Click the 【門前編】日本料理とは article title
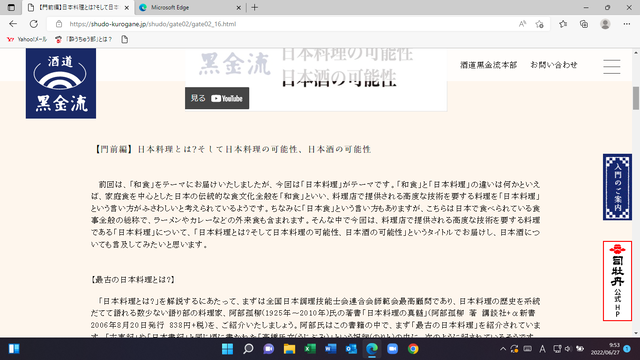 coord(233,149)
